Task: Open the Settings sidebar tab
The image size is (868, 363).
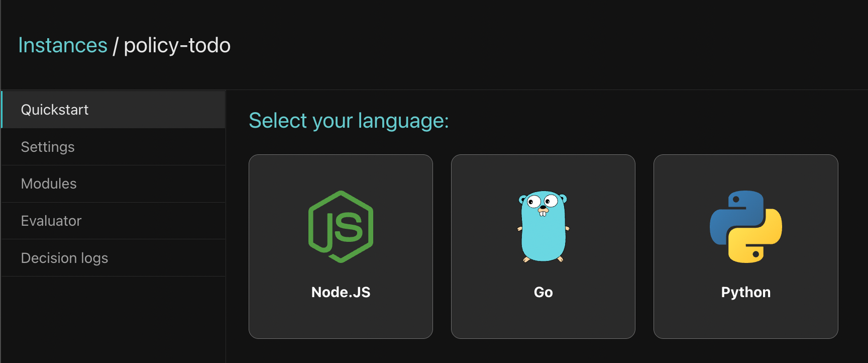Action: (114, 147)
